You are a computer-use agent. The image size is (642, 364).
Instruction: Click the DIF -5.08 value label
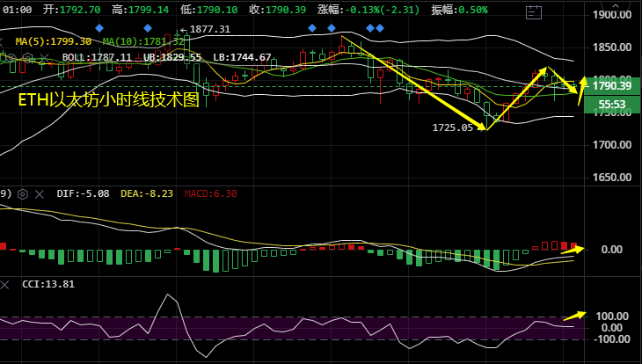[83, 193]
